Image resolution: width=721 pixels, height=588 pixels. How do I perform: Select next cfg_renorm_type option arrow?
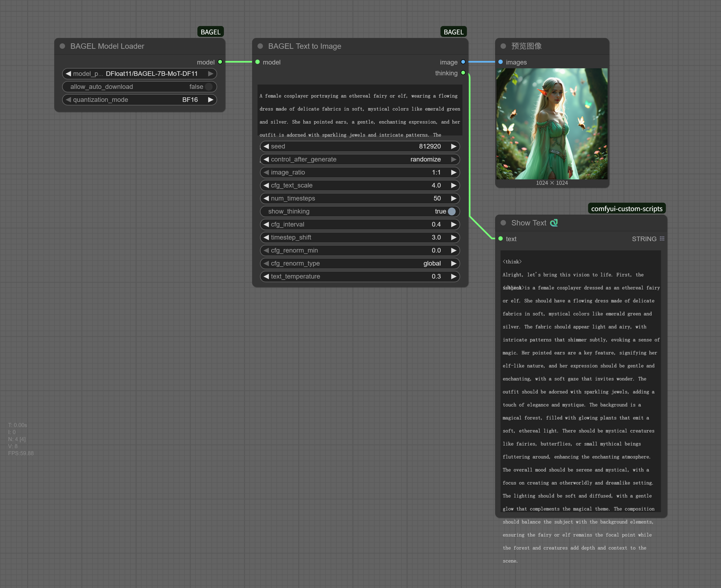click(x=454, y=263)
